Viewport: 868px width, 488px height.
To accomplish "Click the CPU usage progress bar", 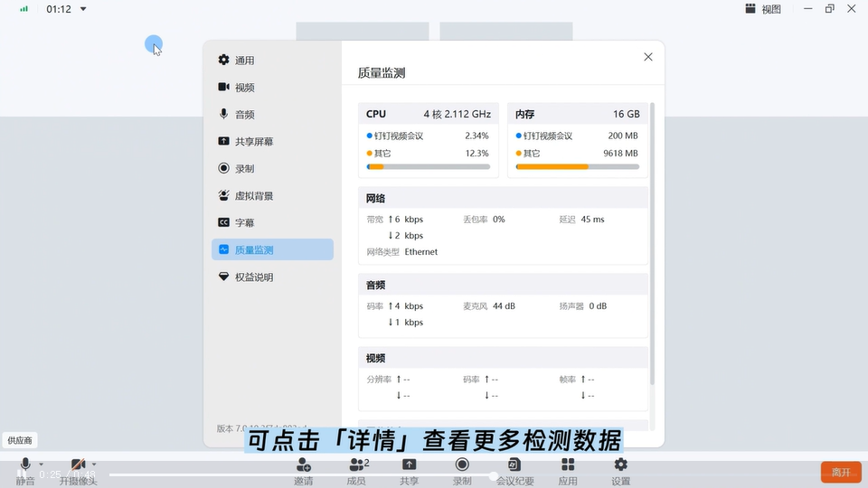I will pyautogui.click(x=429, y=166).
